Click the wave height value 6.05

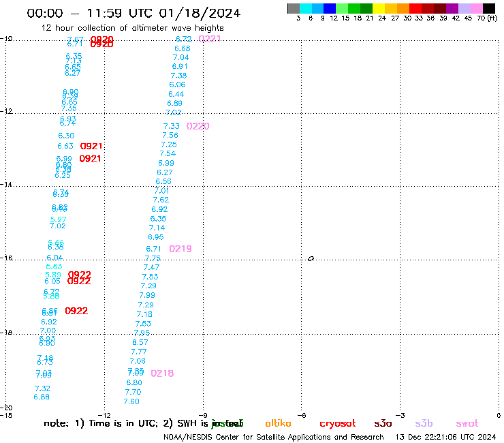coord(52,281)
